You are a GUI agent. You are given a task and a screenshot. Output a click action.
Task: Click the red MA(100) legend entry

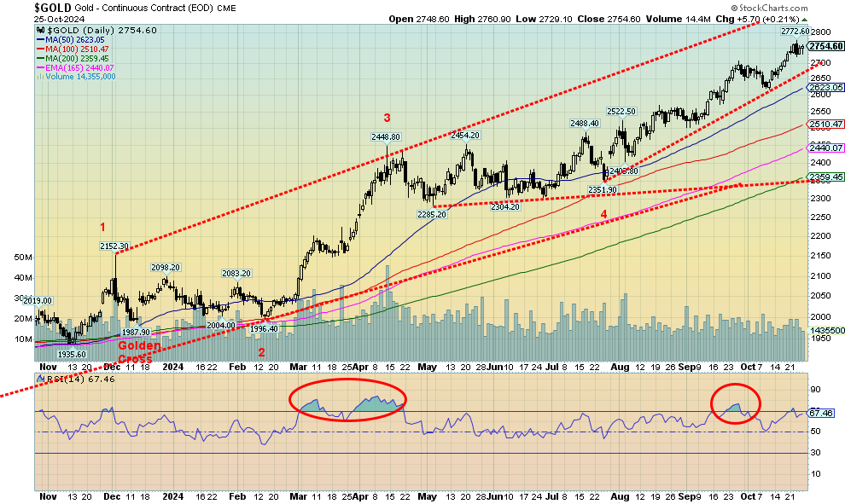point(74,49)
